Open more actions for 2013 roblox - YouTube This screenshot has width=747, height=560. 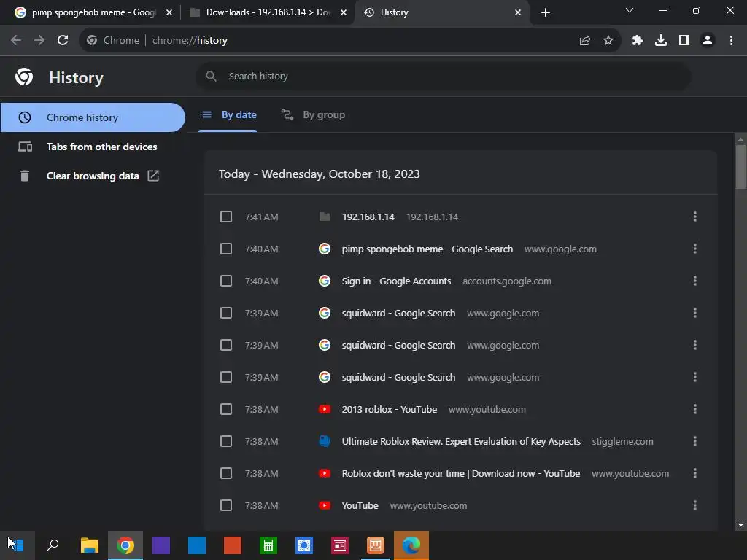[x=695, y=409]
